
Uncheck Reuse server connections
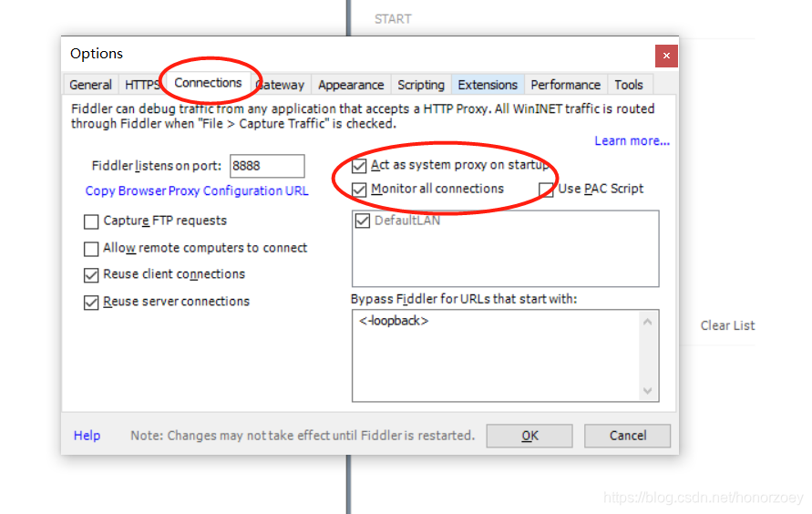pos(91,303)
